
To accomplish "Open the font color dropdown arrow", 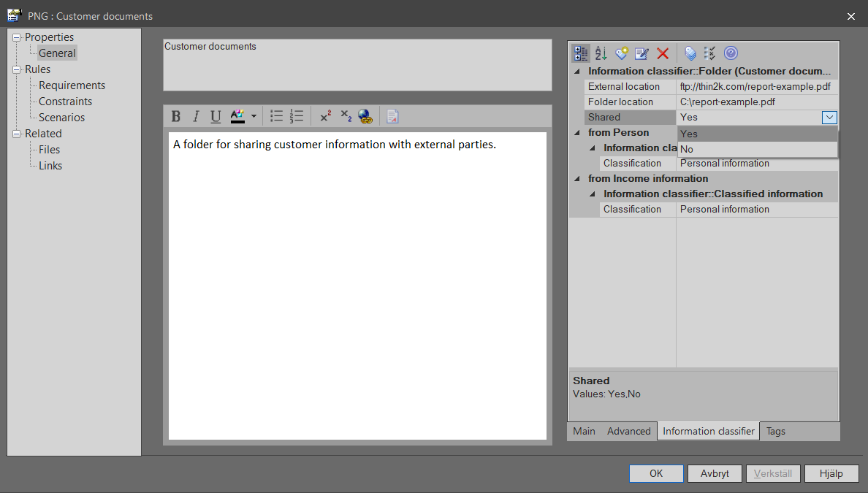I will pyautogui.click(x=254, y=116).
